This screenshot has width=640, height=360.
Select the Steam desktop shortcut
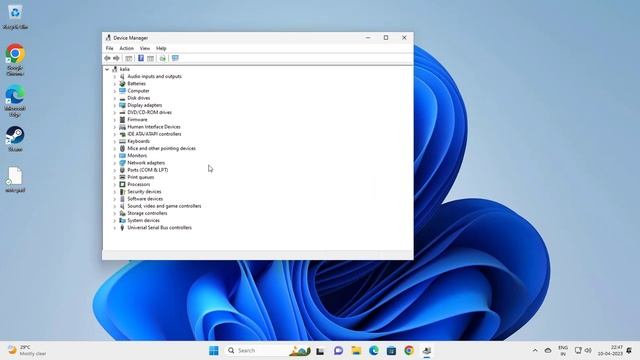click(x=15, y=139)
